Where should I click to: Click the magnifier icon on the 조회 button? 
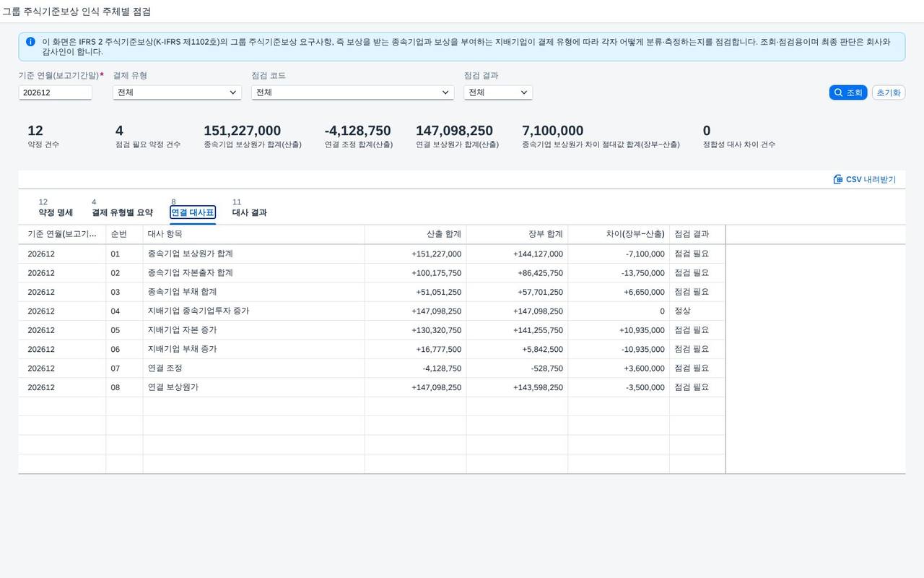point(838,92)
